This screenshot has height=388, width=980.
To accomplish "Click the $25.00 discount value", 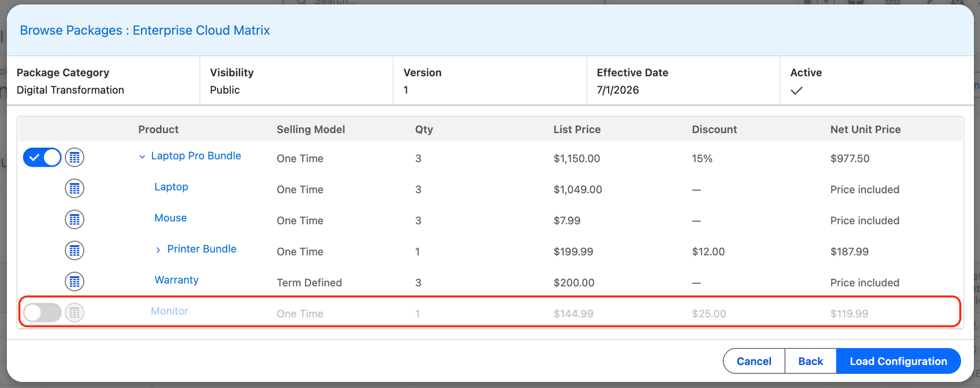I will pyautogui.click(x=709, y=314).
